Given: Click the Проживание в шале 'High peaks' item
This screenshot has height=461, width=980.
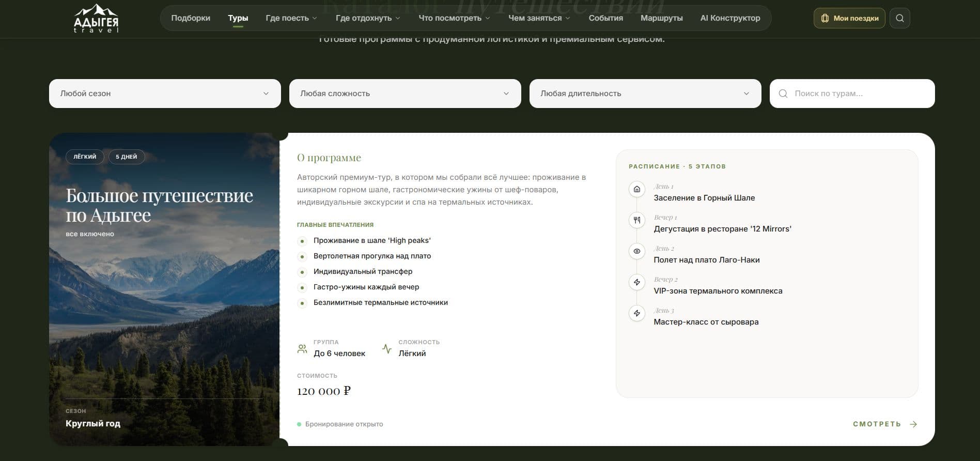Looking at the screenshot, I should tap(372, 240).
